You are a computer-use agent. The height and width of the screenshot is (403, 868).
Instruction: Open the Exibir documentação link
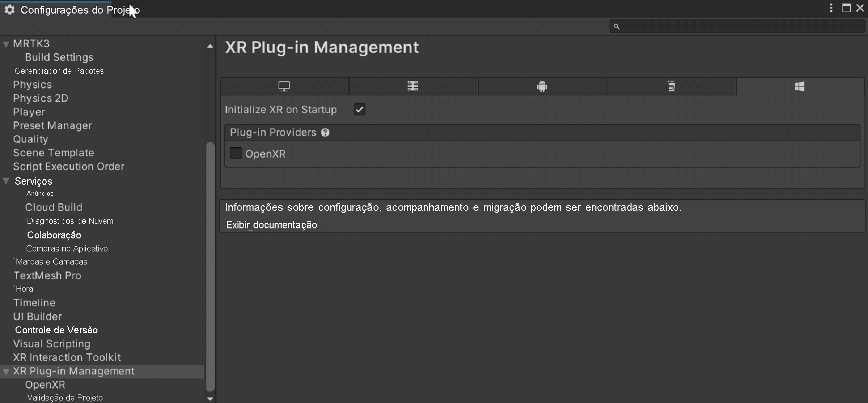coord(272,225)
